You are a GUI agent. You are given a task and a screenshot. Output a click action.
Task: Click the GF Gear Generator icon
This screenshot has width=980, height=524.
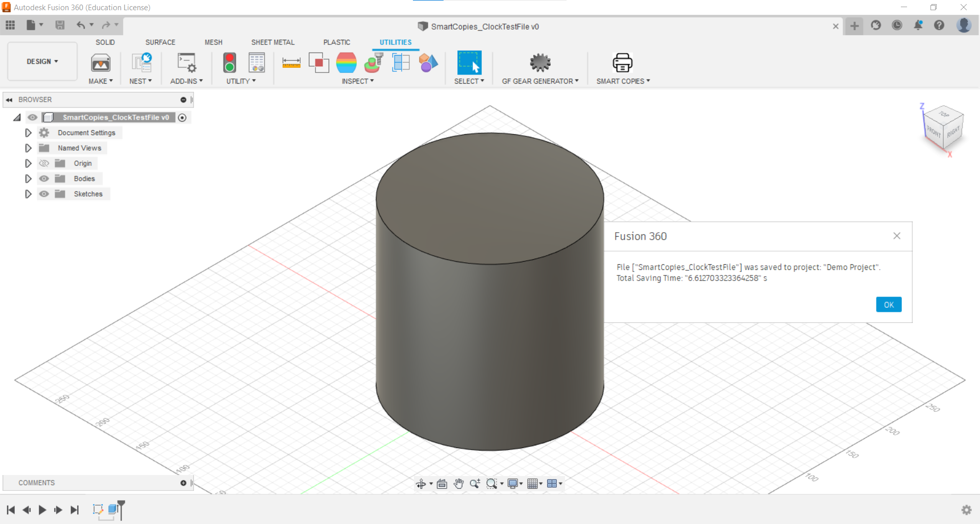540,63
